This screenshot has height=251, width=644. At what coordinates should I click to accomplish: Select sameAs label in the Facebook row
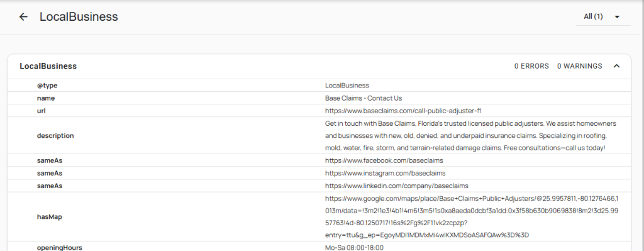(x=50, y=160)
